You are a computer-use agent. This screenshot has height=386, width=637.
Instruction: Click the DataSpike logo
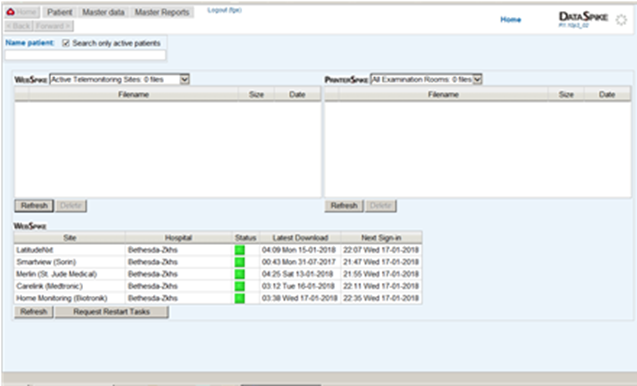coord(583,17)
